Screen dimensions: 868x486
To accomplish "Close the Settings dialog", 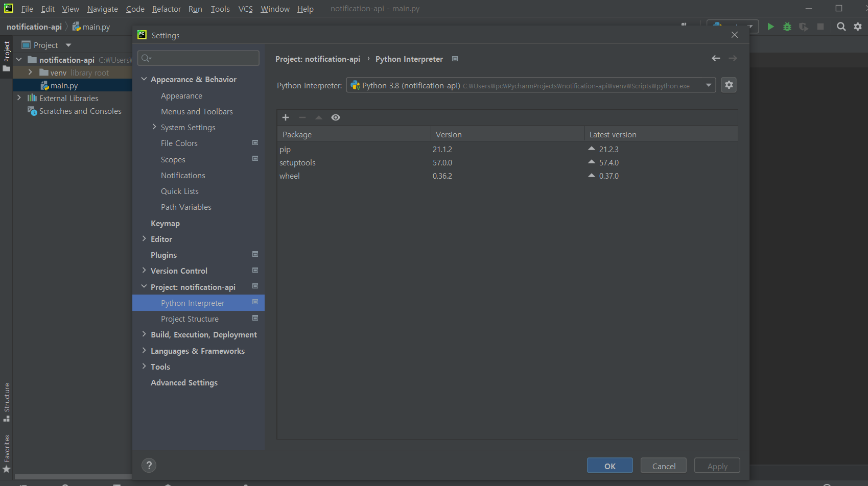I will (735, 35).
